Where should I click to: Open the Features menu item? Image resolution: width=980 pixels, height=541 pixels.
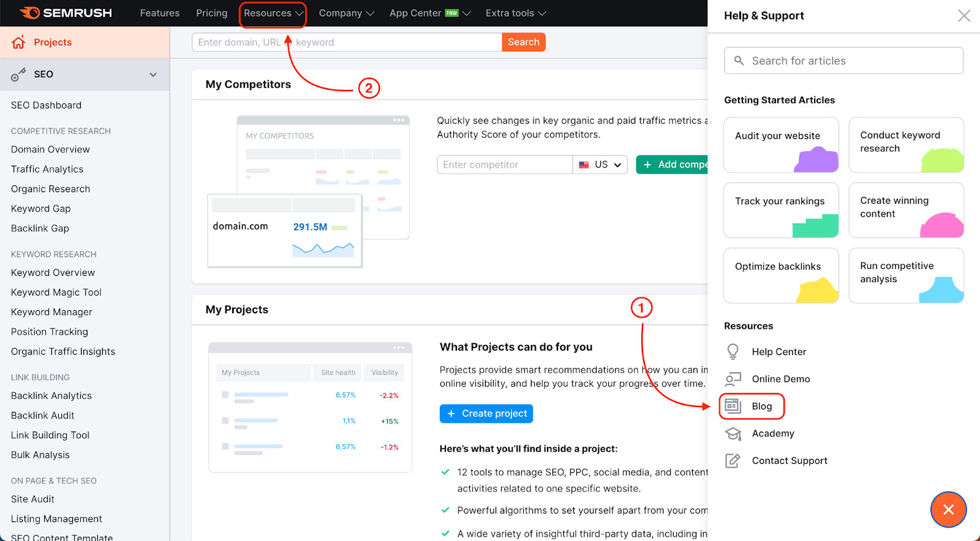(160, 13)
